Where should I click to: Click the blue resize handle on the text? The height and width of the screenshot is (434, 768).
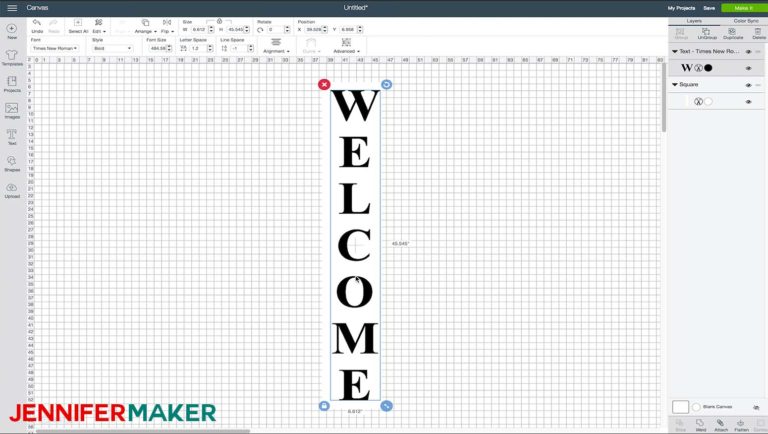(386, 406)
